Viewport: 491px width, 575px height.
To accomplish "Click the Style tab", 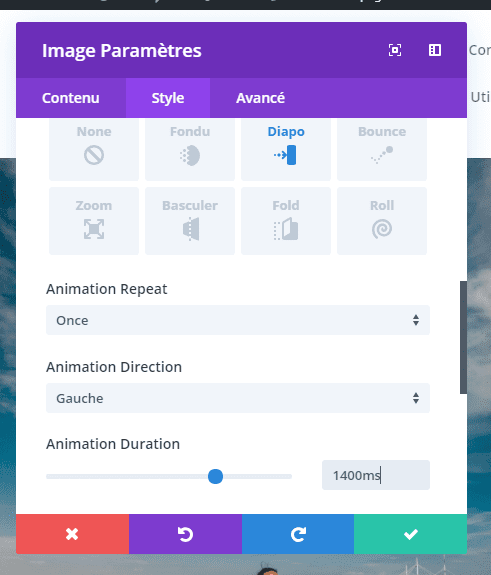I will [168, 98].
